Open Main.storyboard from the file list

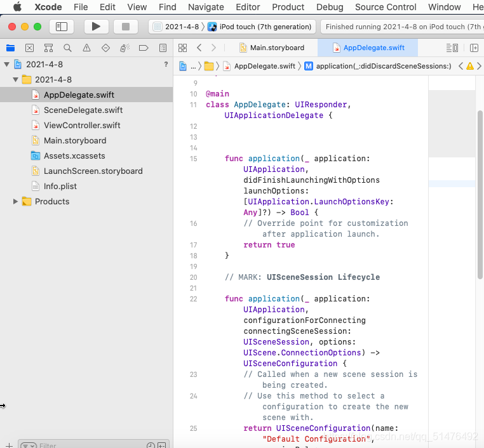[x=86, y=141]
